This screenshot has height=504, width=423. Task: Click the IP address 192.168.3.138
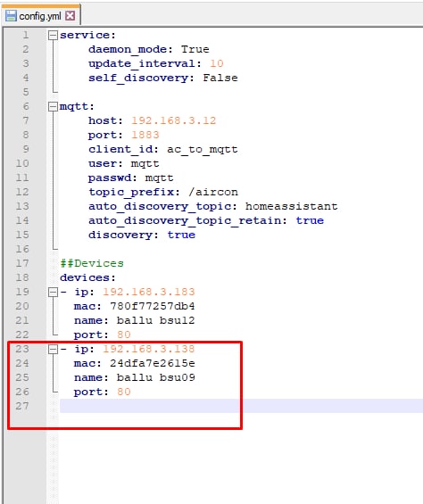[x=149, y=349]
